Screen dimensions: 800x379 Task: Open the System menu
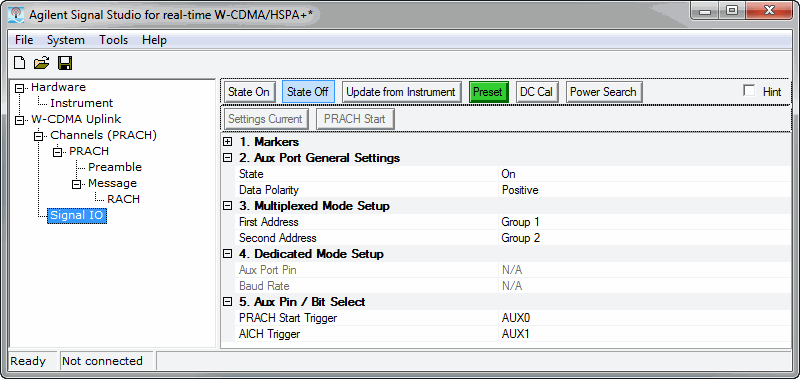point(66,40)
